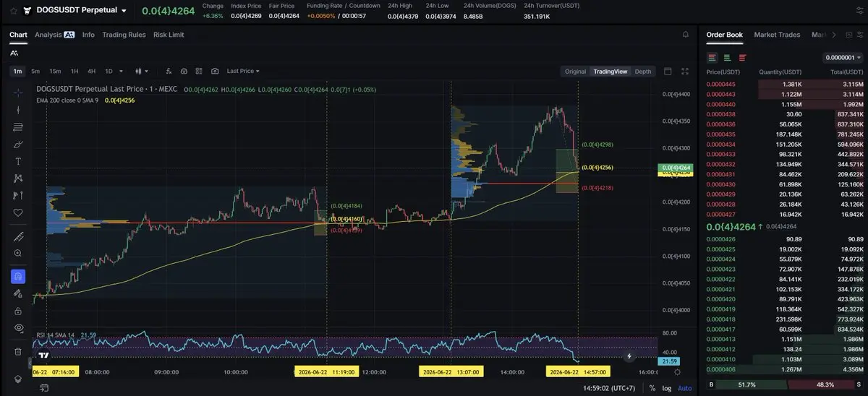Toggle the magnet snap mode
The image size is (868, 396).
[x=19, y=276]
